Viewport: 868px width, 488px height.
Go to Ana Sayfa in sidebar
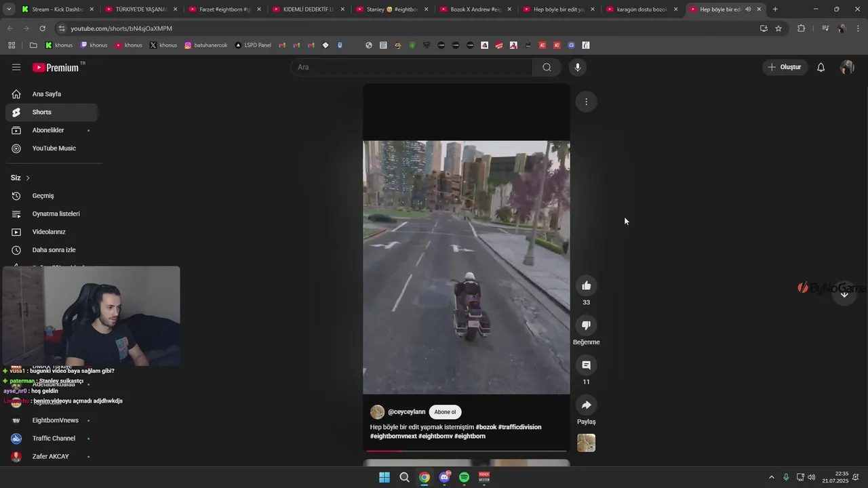pyautogui.click(x=52, y=94)
